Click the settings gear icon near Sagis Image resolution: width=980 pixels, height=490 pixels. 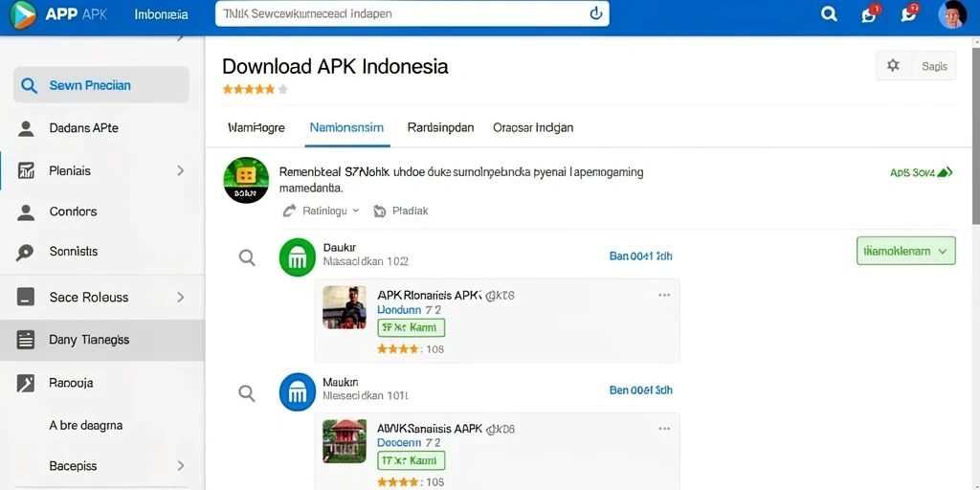point(893,66)
